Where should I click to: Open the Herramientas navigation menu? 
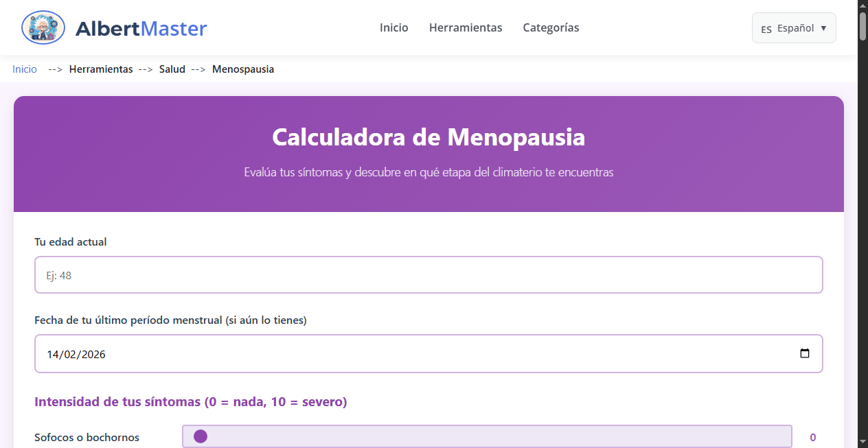pos(466,27)
